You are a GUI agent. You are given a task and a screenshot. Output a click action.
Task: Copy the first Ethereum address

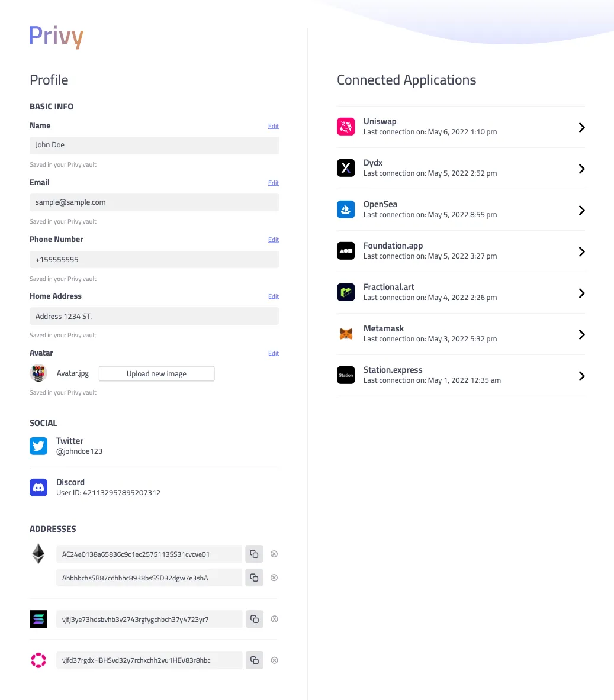[254, 554]
